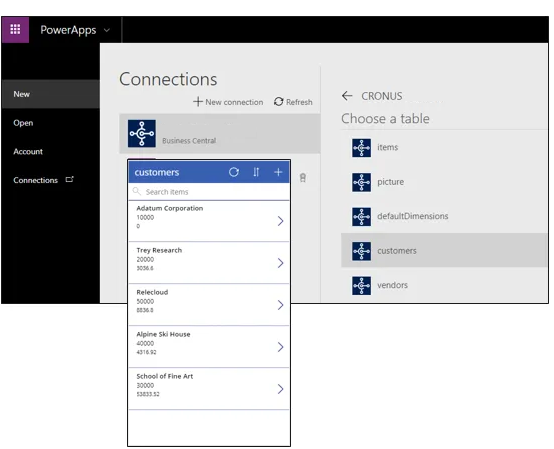Screen dimensions: 554x449
Task: Click the customers app title
Action: pyautogui.click(x=157, y=172)
